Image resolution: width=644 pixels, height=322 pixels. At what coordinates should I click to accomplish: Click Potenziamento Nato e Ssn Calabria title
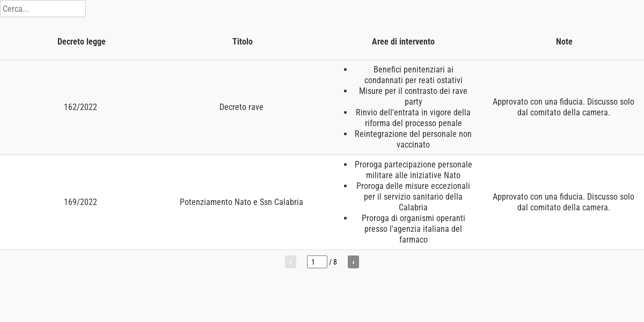241,202
